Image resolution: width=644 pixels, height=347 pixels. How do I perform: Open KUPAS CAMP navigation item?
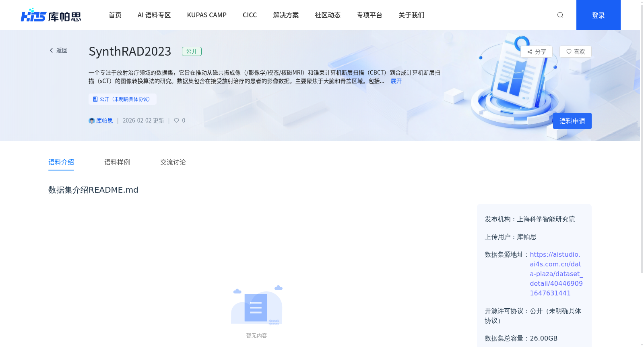(207, 15)
